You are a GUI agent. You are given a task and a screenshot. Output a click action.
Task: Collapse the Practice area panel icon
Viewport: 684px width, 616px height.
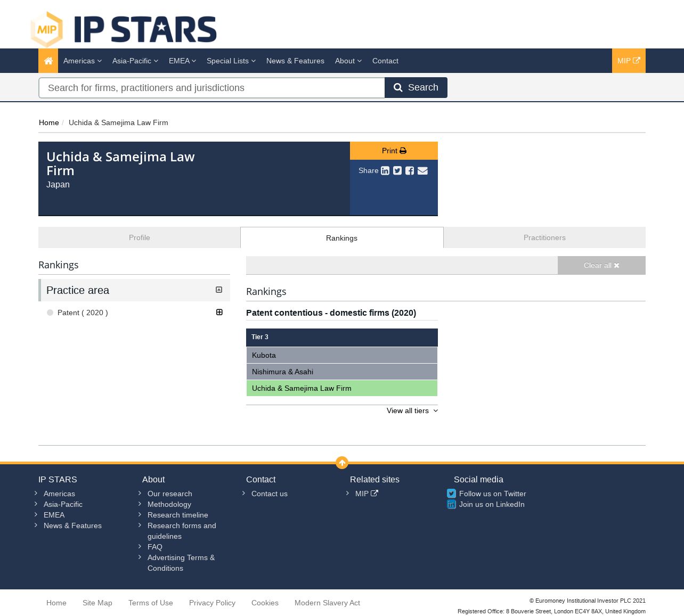coord(219,290)
